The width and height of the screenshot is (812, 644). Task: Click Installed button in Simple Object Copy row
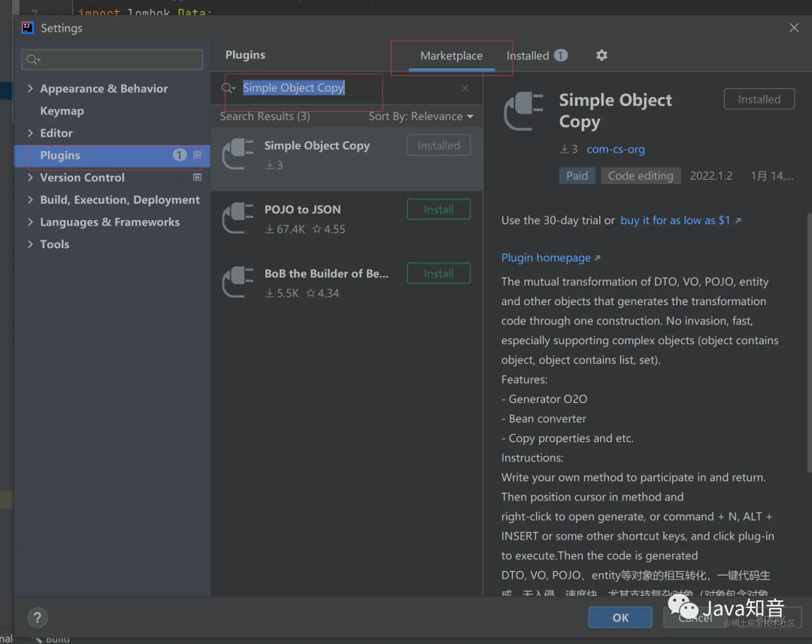coord(438,146)
